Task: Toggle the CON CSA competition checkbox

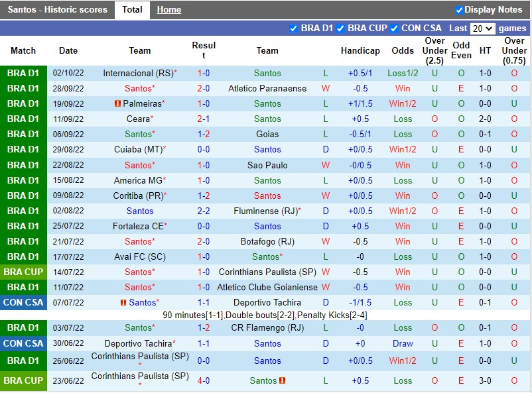Action: click(x=394, y=28)
